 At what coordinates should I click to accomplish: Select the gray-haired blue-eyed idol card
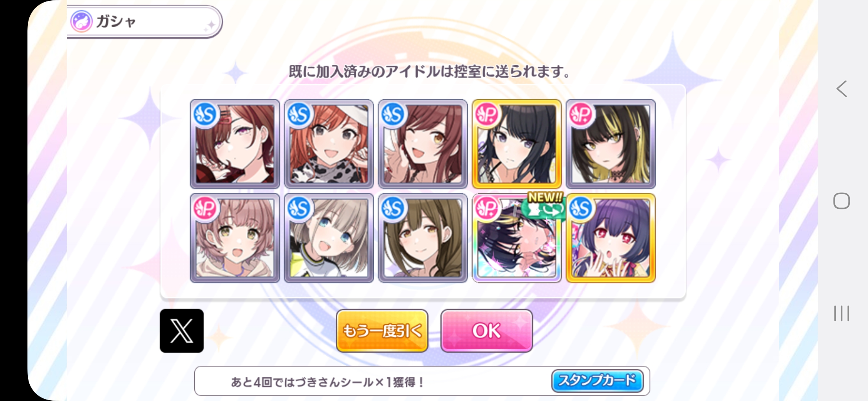point(329,238)
